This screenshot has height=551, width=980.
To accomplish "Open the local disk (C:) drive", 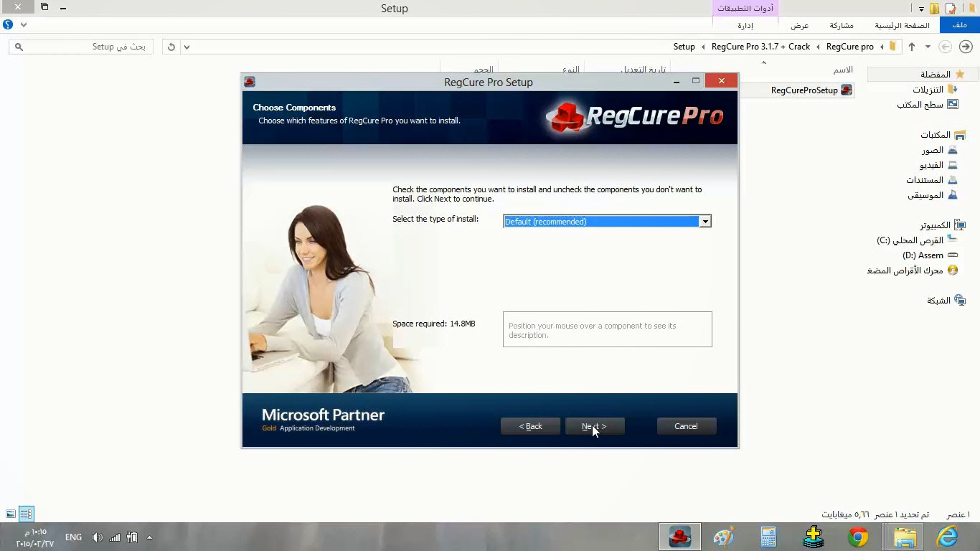I will pos(918,240).
